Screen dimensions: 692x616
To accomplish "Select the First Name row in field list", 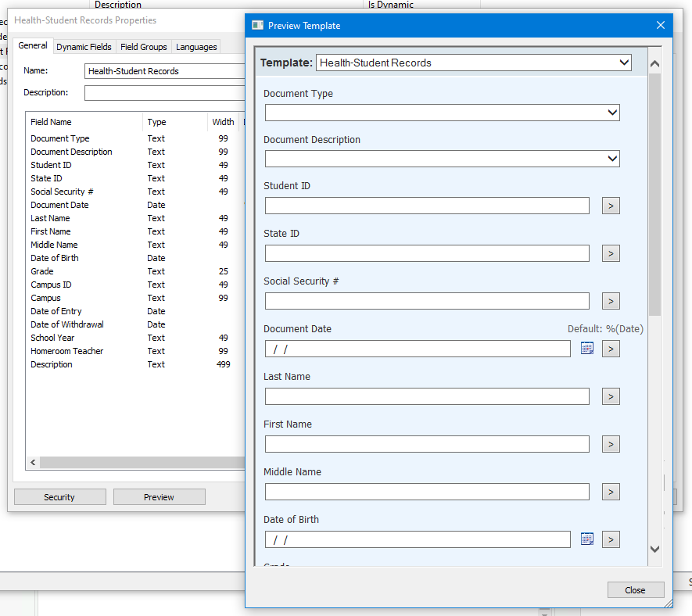I will [x=134, y=231].
